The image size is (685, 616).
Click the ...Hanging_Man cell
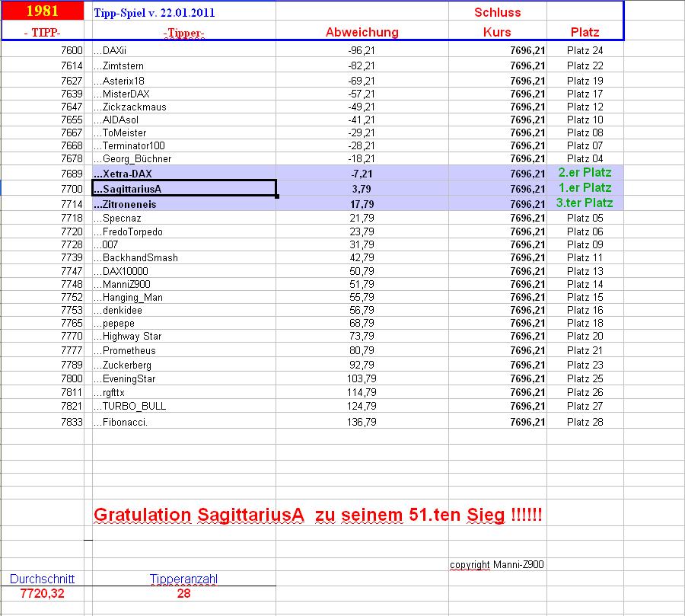coord(184,297)
